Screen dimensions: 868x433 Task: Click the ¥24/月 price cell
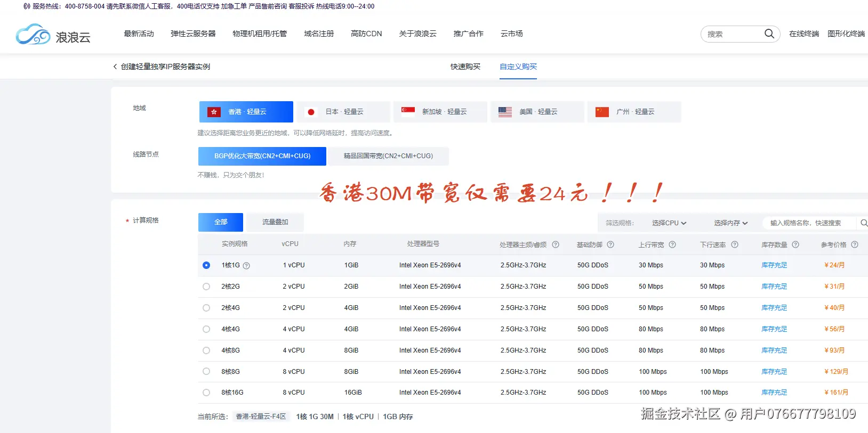pyautogui.click(x=834, y=265)
